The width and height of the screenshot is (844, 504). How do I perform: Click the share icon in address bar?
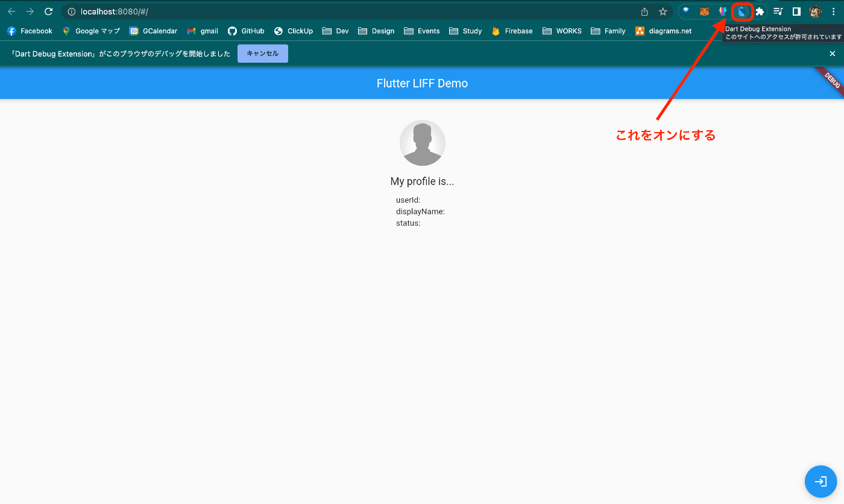[643, 11]
